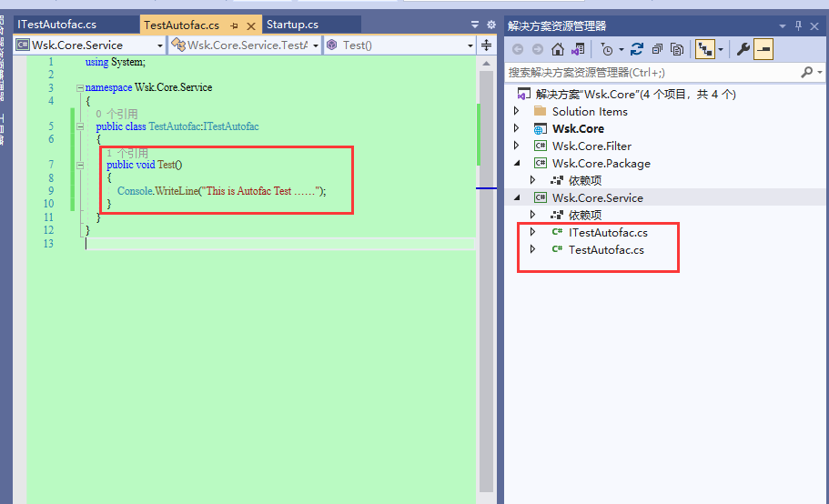Select the Wsk.Core.Filter project
This screenshot has width=829, height=504.
[591, 146]
